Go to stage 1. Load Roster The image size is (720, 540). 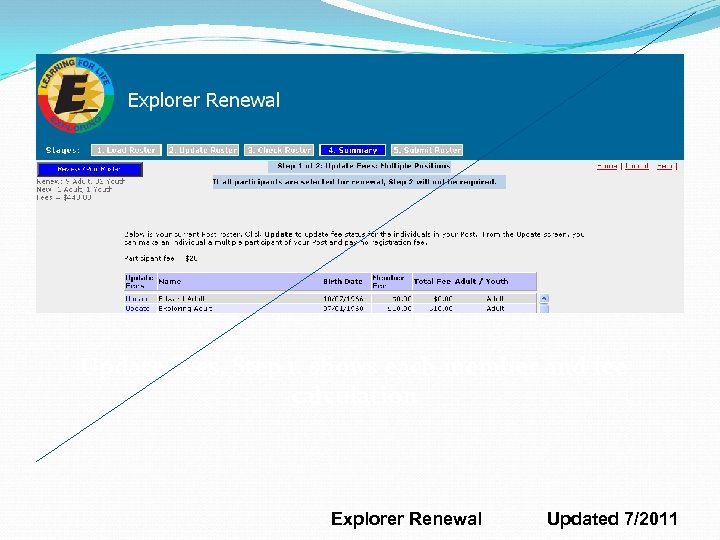point(126,150)
